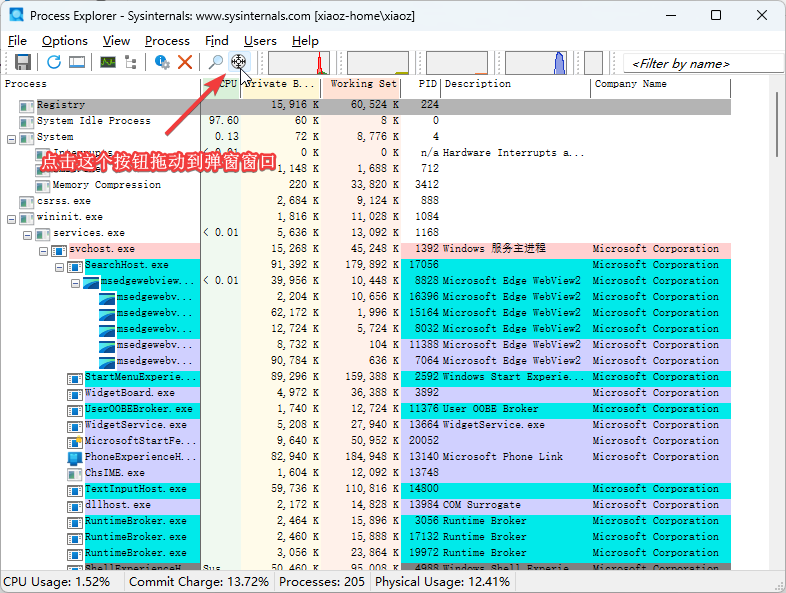
Task: Collapse the SearchHost.exe tree node
Action: pyautogui.click(x=59, y=266)
